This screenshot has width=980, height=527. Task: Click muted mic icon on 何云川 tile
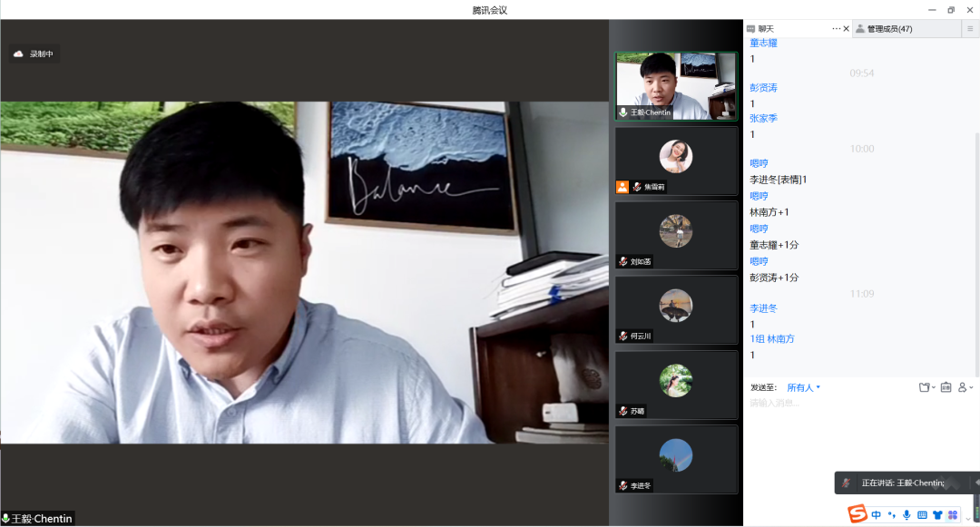tap(623, 336)
